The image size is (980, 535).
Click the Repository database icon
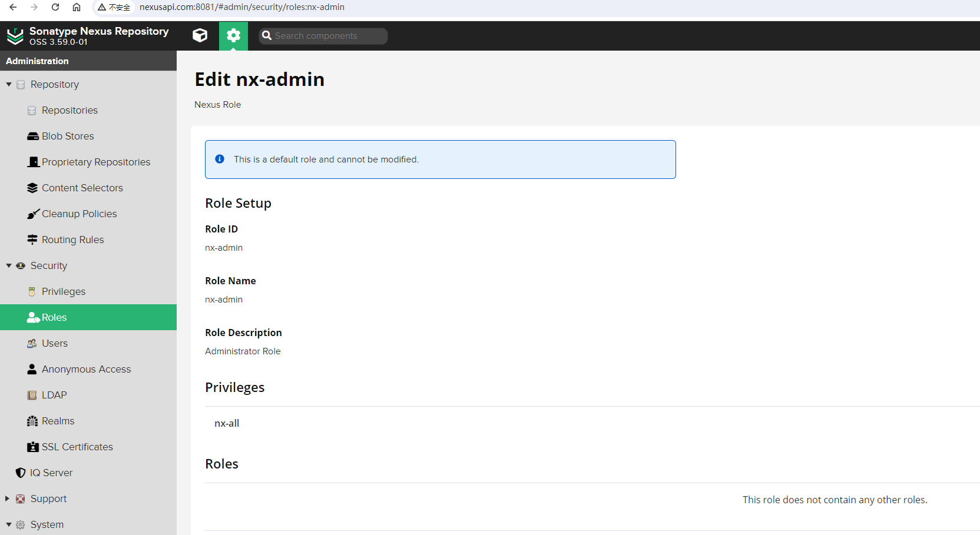point(21,85)
